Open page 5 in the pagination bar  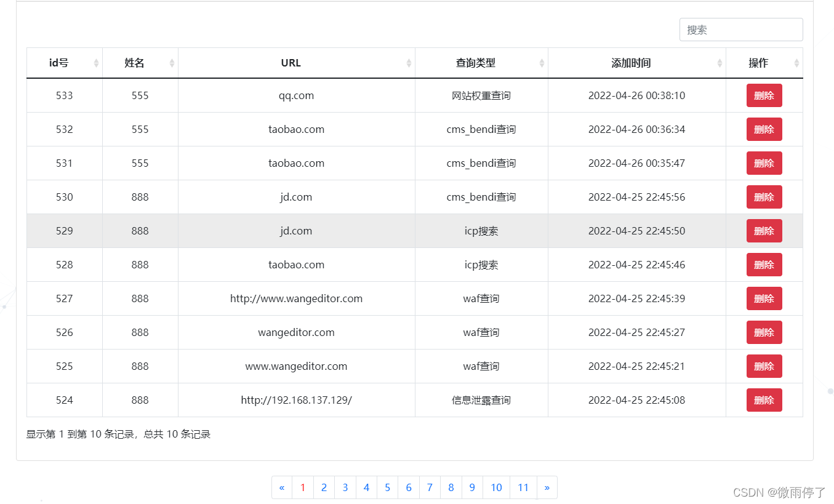[x=388, y=487]
